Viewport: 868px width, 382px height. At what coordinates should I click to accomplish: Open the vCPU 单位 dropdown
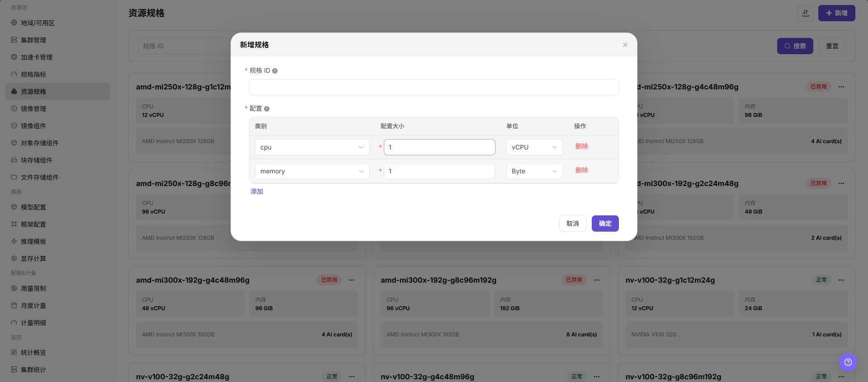[535, 147]
